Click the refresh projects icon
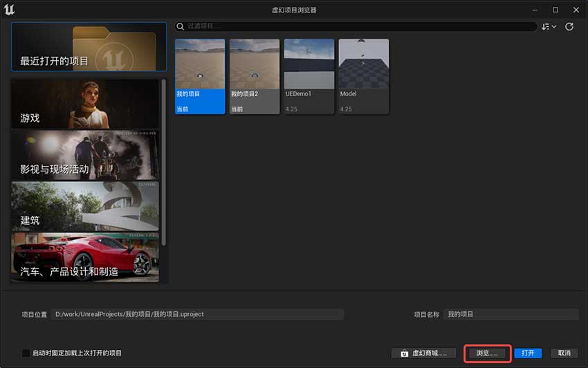Viewport: 588px width, 368px height. (569, 26)
